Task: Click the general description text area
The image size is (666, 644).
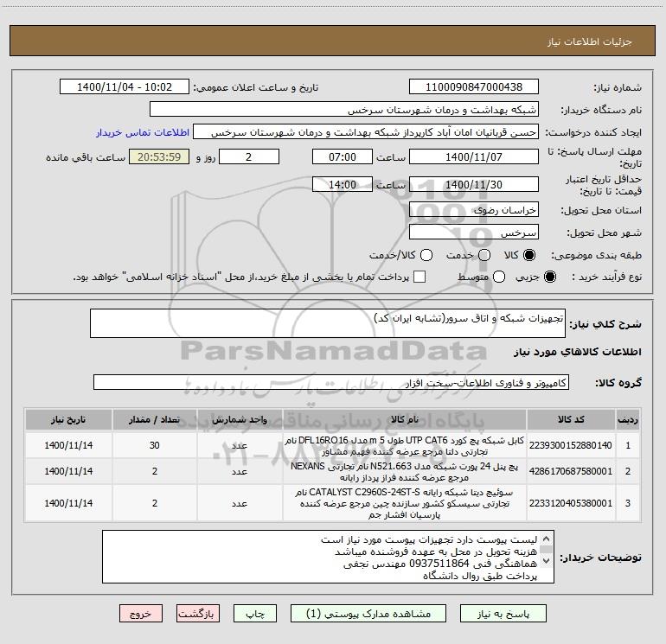Action: (328, 323)
